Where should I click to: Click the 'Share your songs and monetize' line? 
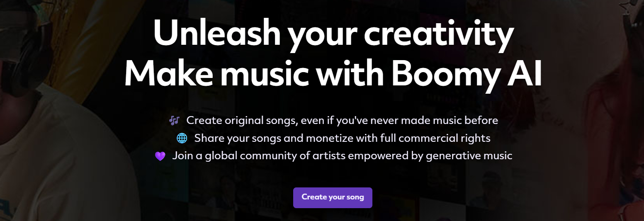pos(342,138)
